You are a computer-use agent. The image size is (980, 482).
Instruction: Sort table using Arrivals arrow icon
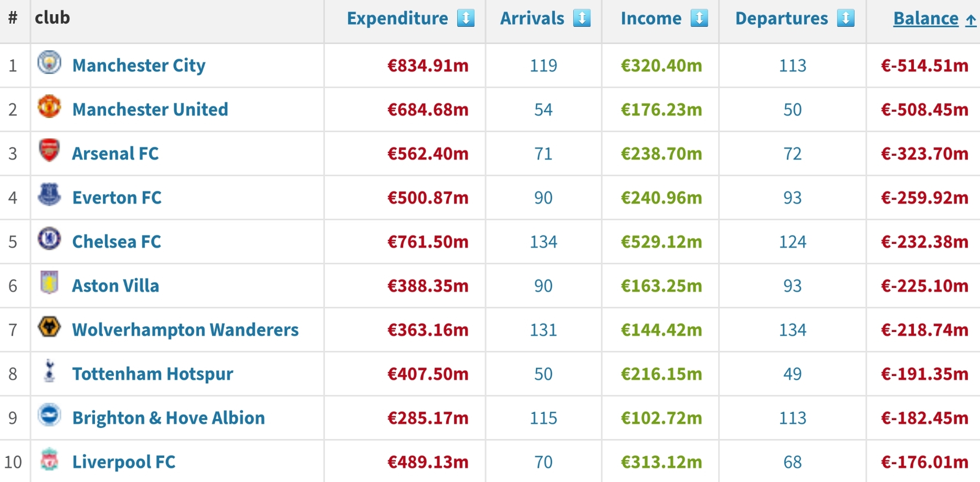(x=582, y=18)
